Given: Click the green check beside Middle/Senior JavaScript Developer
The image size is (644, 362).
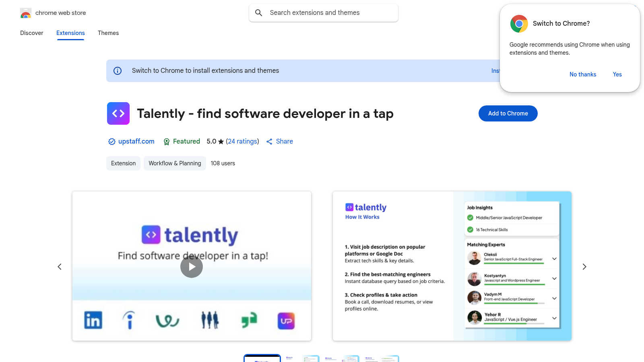Looking at the screenshot, I should (470, 218).
